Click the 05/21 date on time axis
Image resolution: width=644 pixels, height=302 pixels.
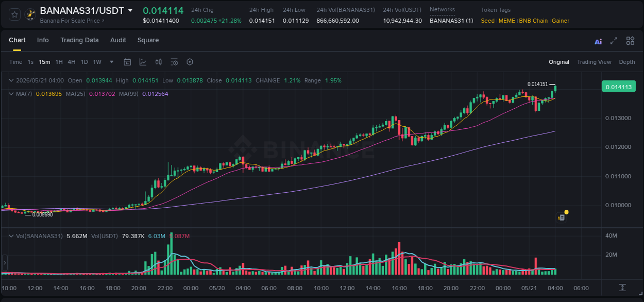coord(529,288)
